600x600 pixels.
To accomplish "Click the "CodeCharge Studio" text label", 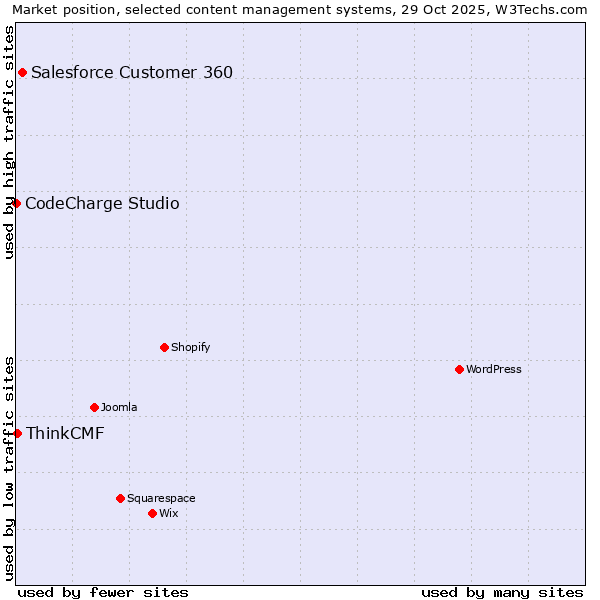I will (102, 204).
